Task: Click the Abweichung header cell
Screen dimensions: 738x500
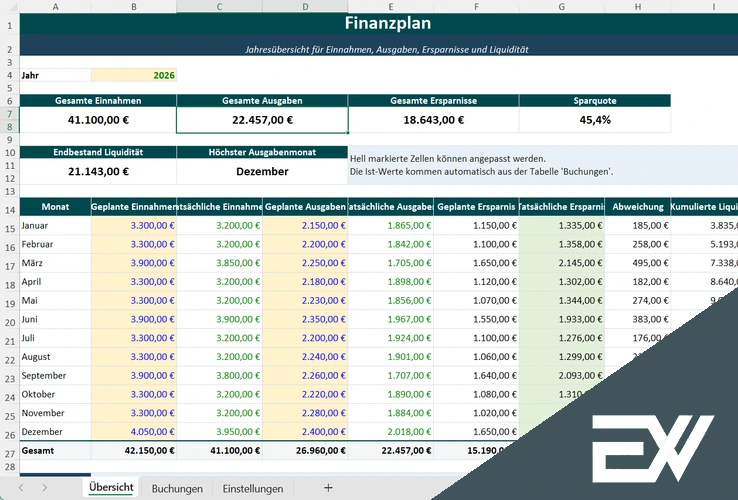Action: (x=638, y=207)
